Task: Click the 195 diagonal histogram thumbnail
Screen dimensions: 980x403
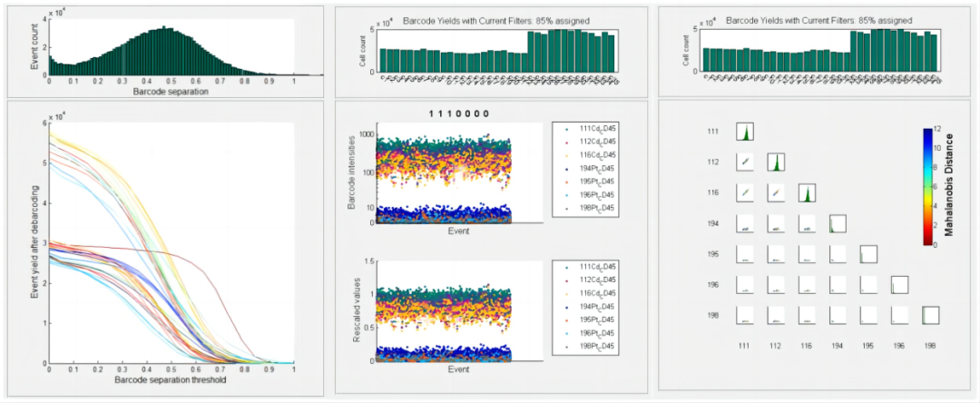Action: pyautogui.click(x=868, y=254)
